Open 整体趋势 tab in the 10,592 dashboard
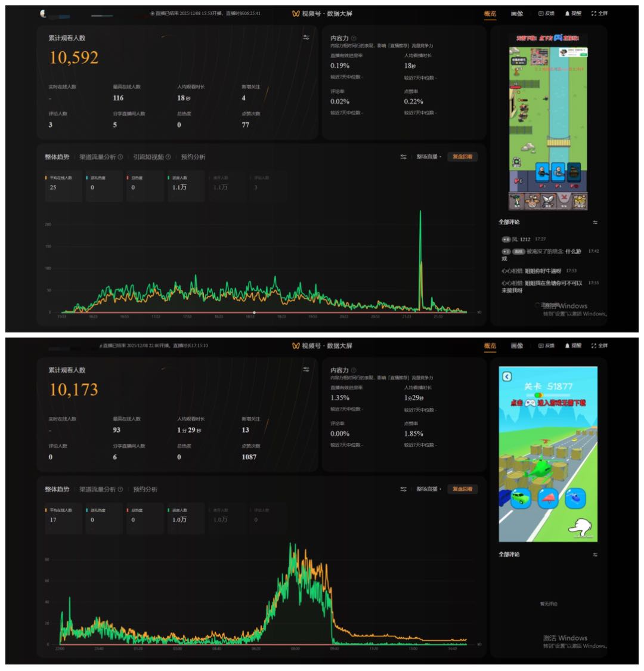The image size is (644, 671). [57, 157]
